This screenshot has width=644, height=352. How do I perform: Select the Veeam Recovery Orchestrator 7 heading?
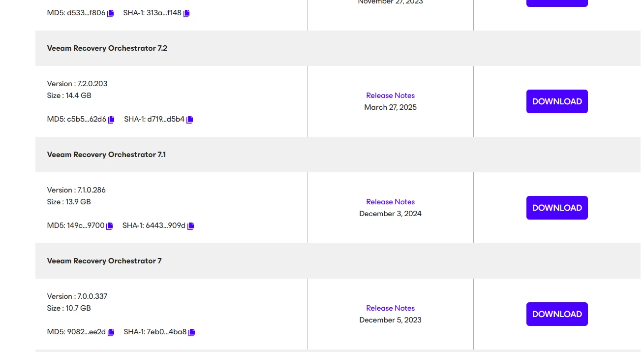[104, 261]
